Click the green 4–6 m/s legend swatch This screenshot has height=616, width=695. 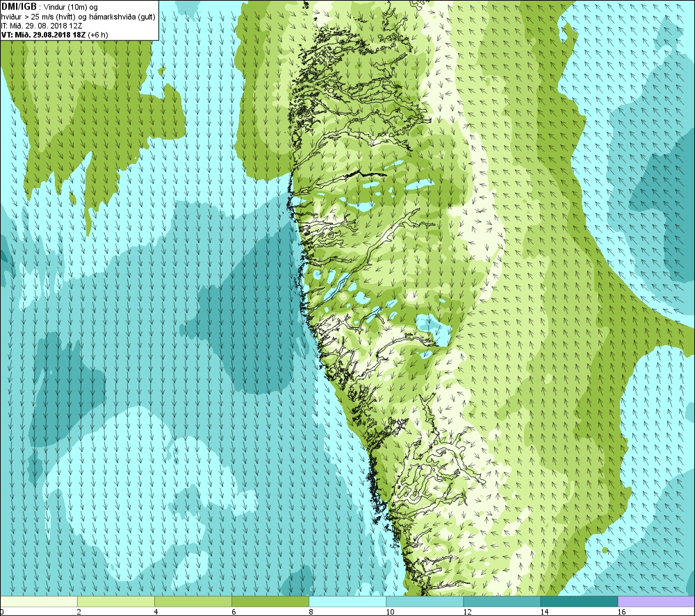(193, 601)
